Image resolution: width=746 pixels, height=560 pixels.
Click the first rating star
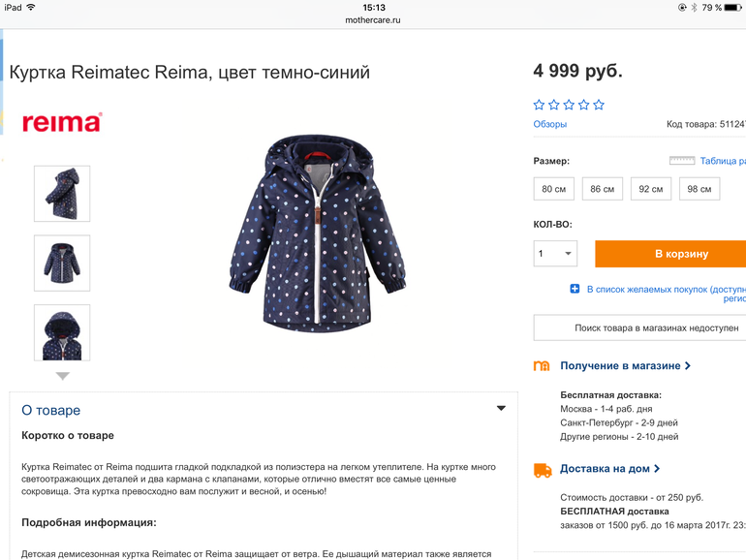tap(539, 105)
